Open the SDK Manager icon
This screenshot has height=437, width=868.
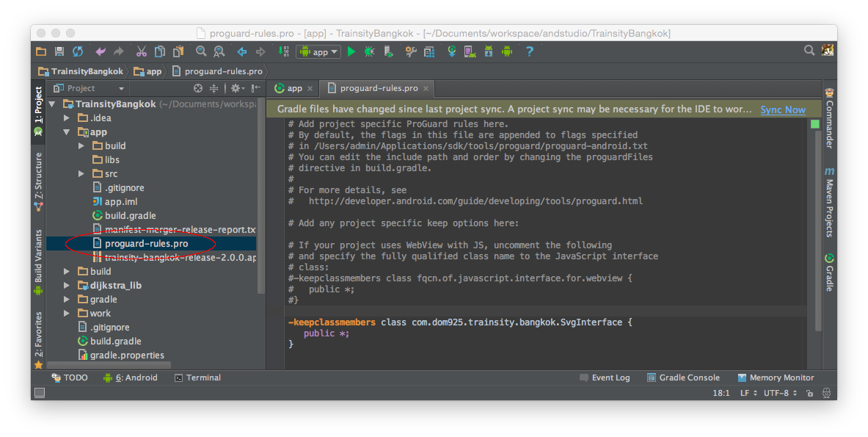pyautogui.click(x=489, y=51)
